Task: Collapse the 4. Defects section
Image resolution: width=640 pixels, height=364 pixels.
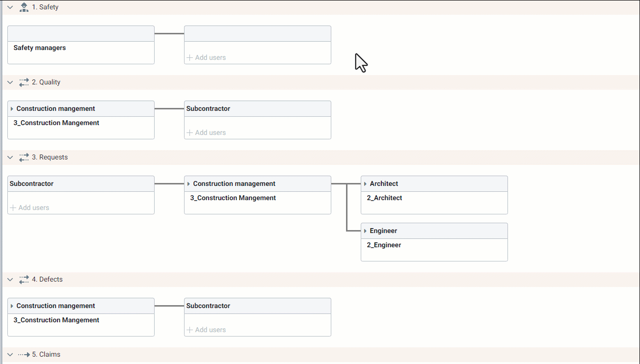Action: click(x=10, y=280)
